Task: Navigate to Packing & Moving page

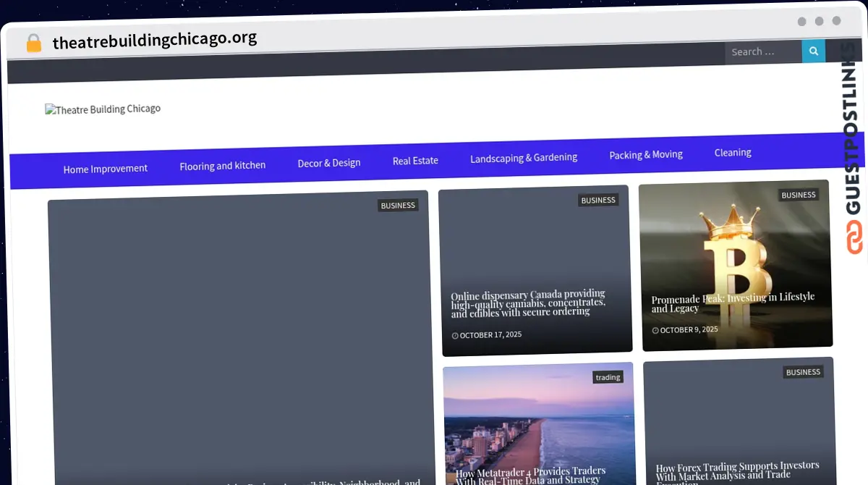Action: (646, 154)
